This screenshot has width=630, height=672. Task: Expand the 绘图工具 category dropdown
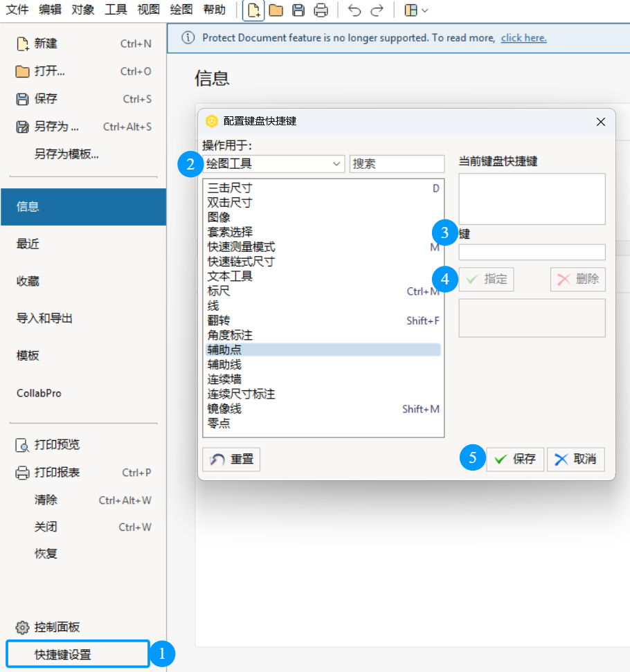274,164
